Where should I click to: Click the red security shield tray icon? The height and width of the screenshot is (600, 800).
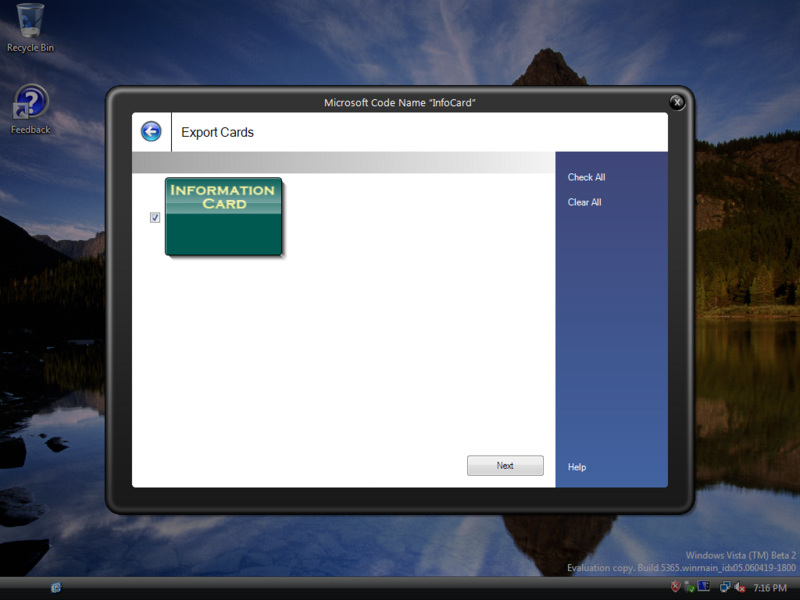(675, 587)
